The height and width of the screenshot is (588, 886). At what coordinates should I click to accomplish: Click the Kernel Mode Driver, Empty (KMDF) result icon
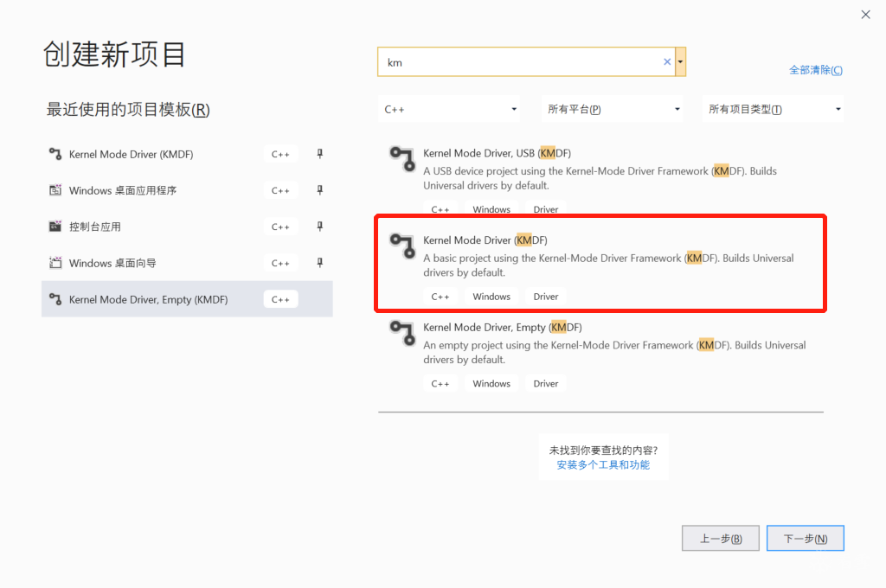tap(402, 333)
